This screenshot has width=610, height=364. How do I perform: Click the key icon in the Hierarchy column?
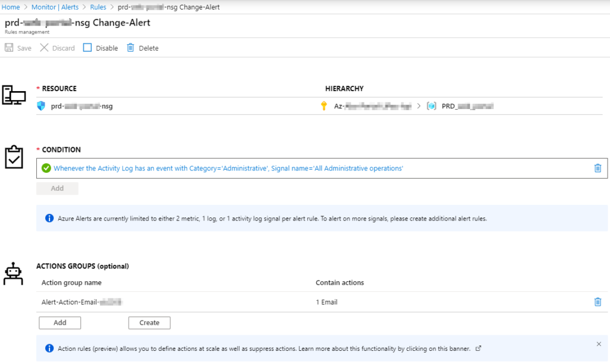(x=325, y=105)
